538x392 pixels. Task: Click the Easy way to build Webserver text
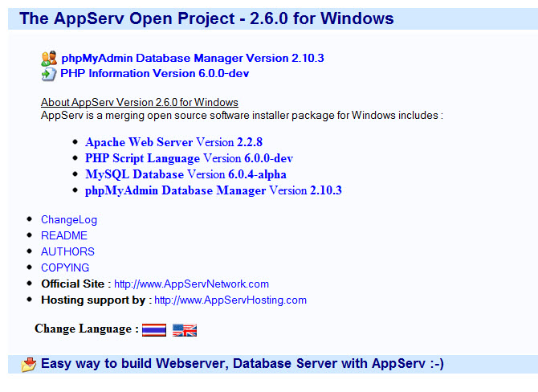pyautogui.click(x=243, y=364)
